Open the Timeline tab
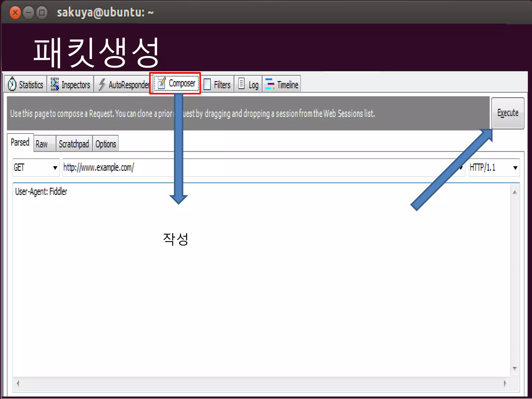 click(282, 84)
